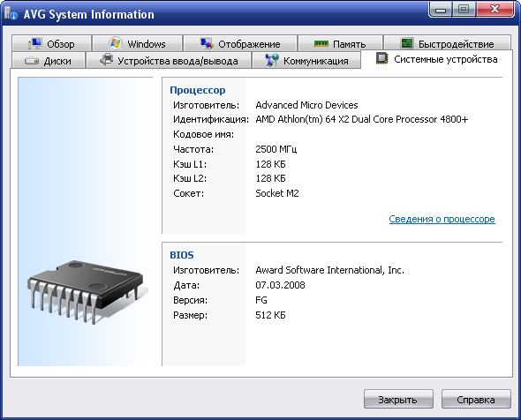The image size is (521, 420).
Task: Click the display icon on Отображение tab
Action: (207, 43)
